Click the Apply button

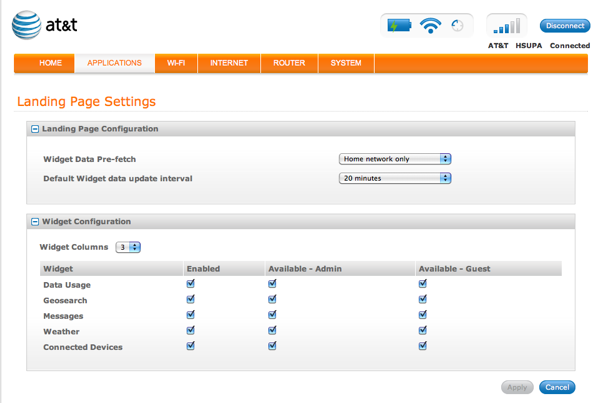pos(517,387)
